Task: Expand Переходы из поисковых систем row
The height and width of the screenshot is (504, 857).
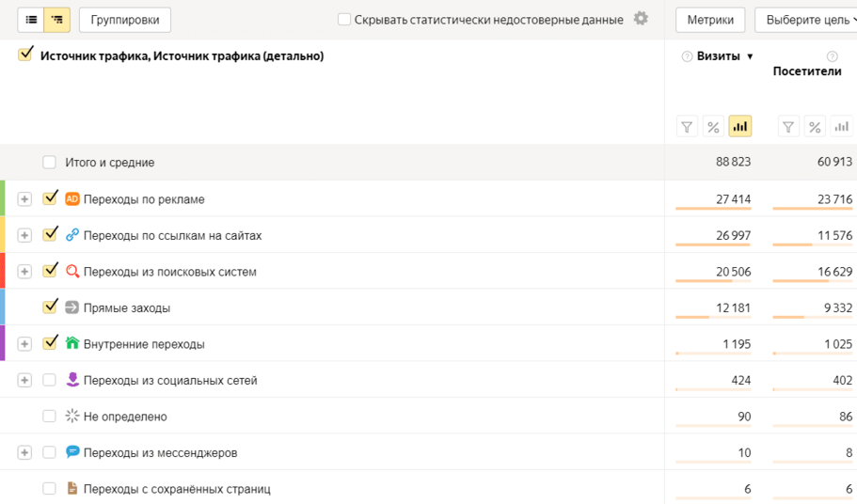Action: (x=24, y=272)
